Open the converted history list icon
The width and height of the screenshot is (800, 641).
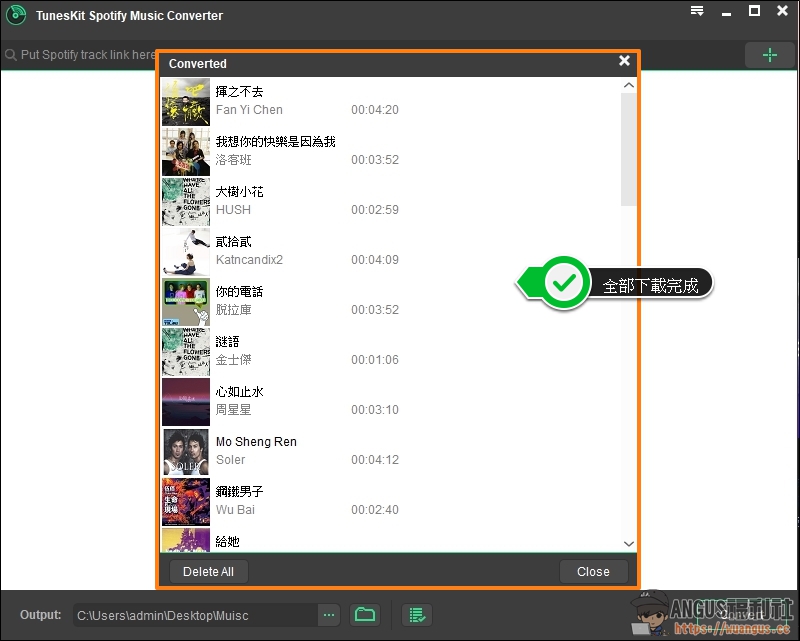click(417, 614)
